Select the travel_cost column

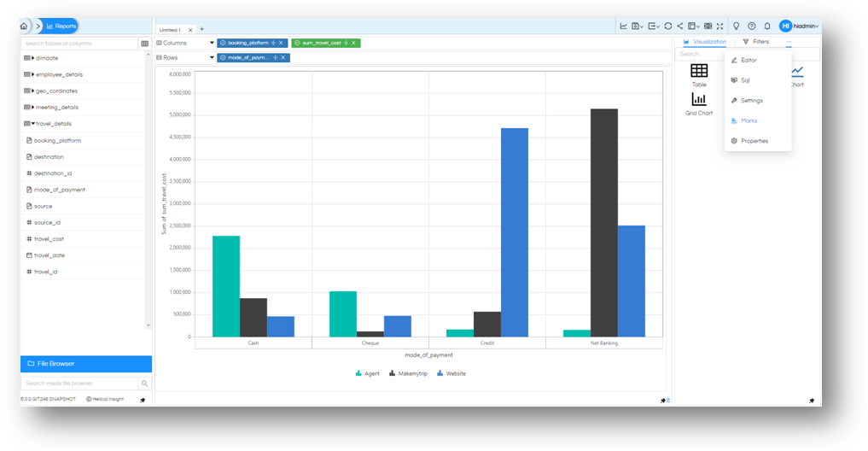point(49,239)
